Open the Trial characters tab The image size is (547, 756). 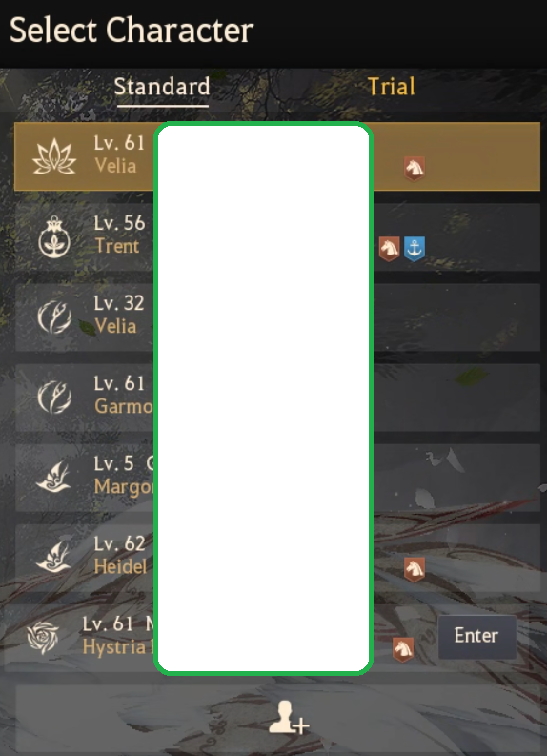click(392, 88)
